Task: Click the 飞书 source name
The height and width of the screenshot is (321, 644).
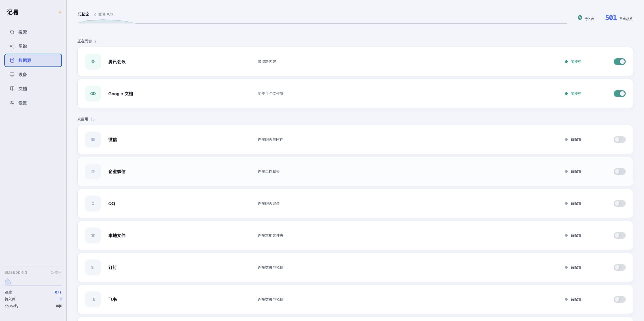Action: tap(113, 299)
